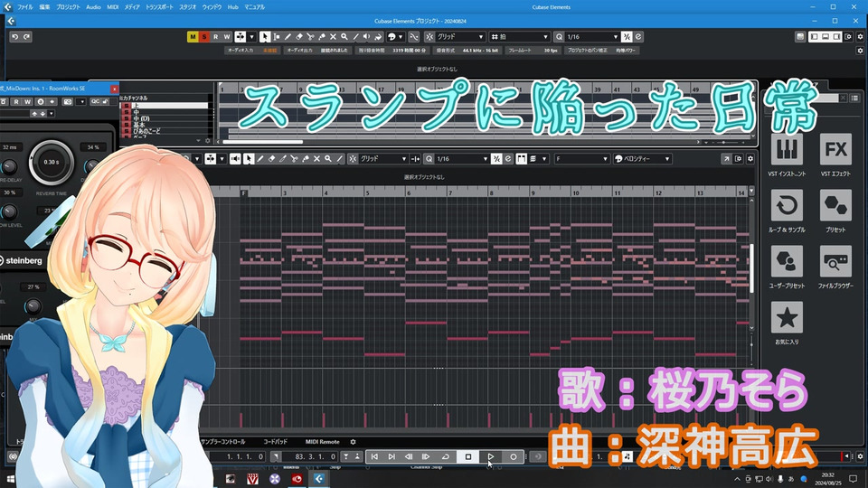Select the Play speaker tool in main toolbar
Screen dimensions: 868x488
pos(367,36)
